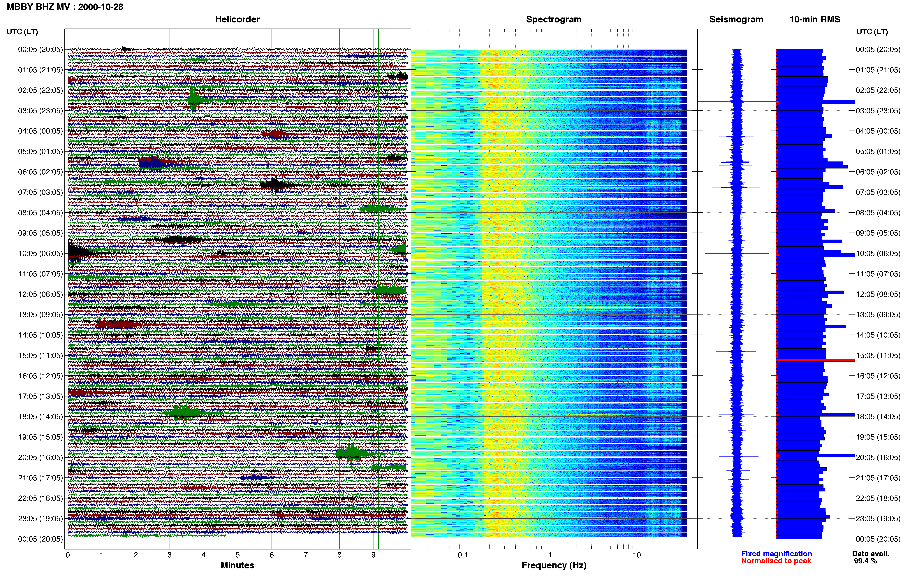Click left time label '15:05 (11:05)'
The height and width of the screenshot is (578, 924).
tap(40, 356)
